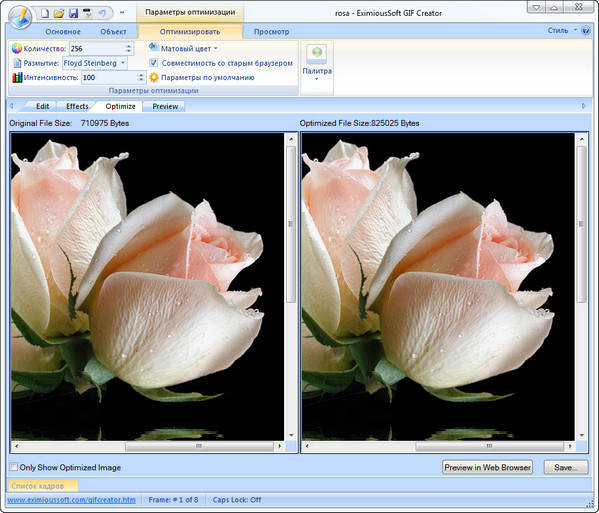This screenshot has width=599, height=513.
Task: Open the help icon in ribbon corner
Action: point(586,31)
